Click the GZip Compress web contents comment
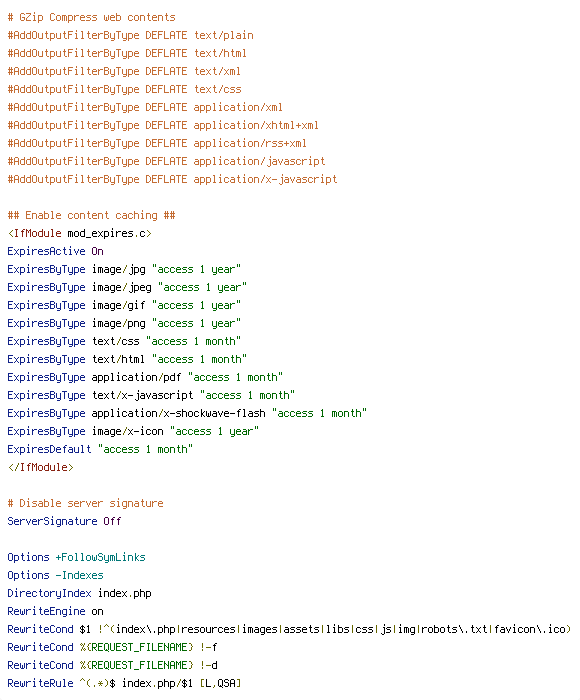The height and width of the screenshot is (700, 580). click(x=92, y=17)
